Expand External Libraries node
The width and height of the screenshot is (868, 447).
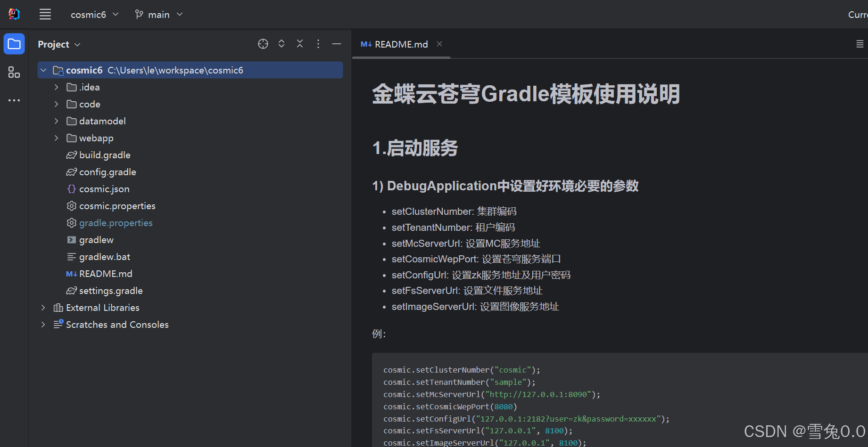(43, 308)
